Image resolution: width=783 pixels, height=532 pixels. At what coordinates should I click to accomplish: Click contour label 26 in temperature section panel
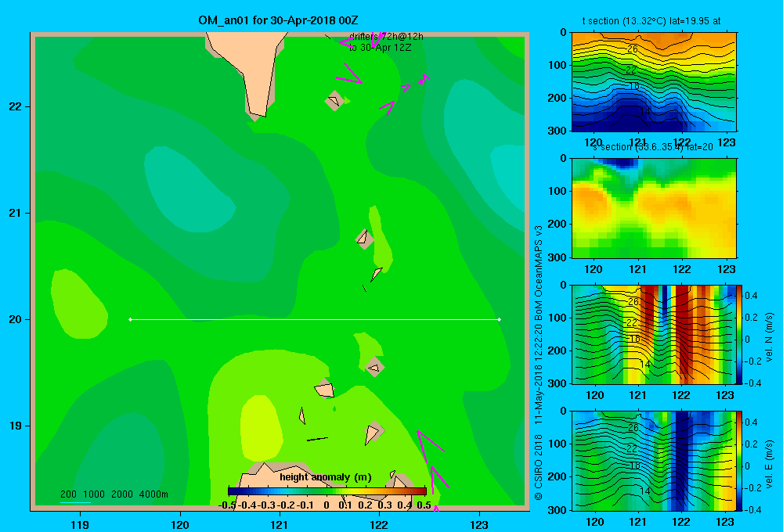(632, 49)
